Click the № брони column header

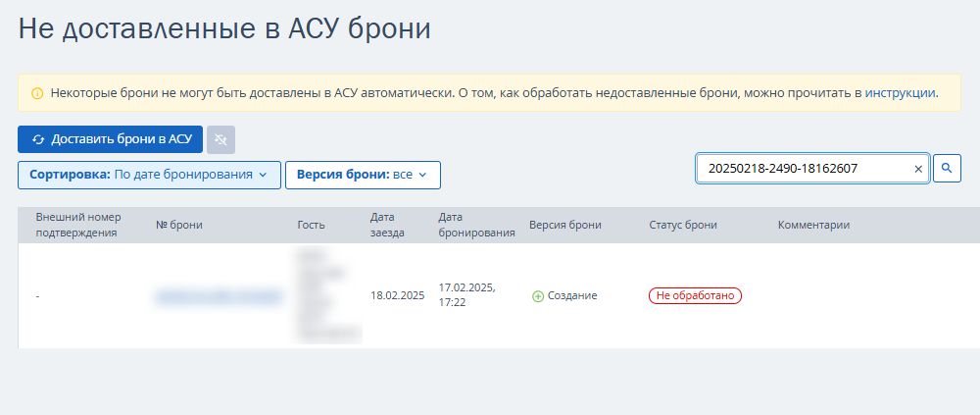(x=179, y=225)
